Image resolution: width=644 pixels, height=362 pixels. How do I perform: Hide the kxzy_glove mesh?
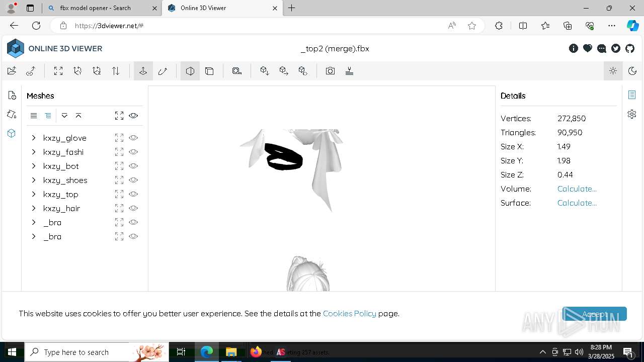[133, 138]
